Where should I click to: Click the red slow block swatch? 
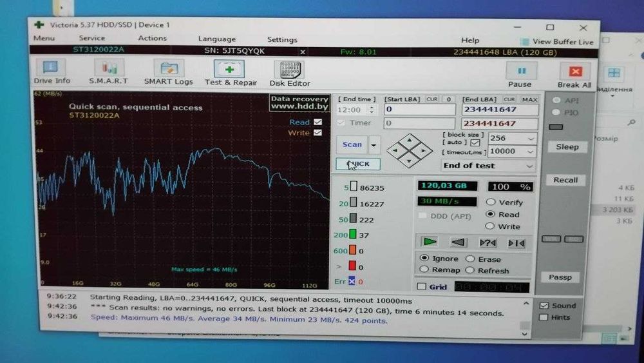352,266
